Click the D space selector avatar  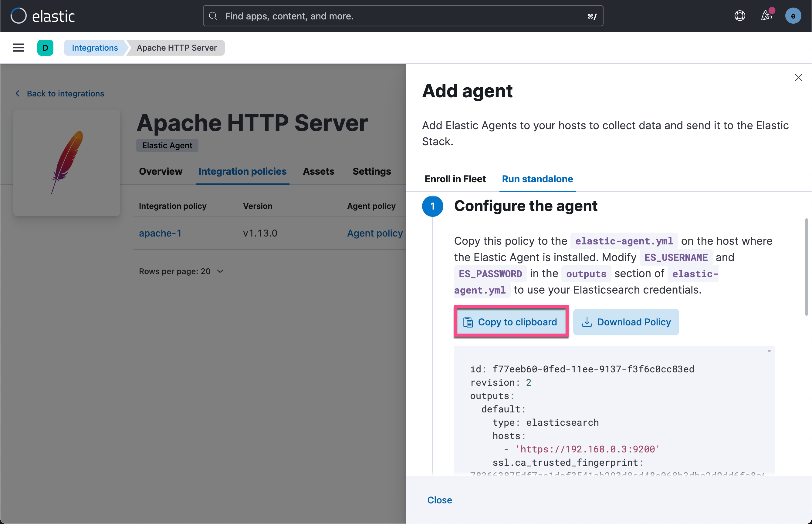(x=45, y=48)
